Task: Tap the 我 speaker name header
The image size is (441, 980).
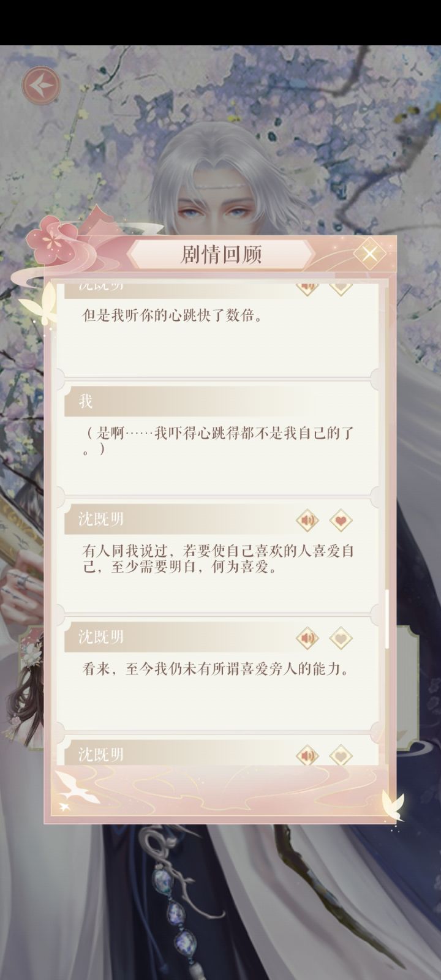Action: tap(86, 402)
